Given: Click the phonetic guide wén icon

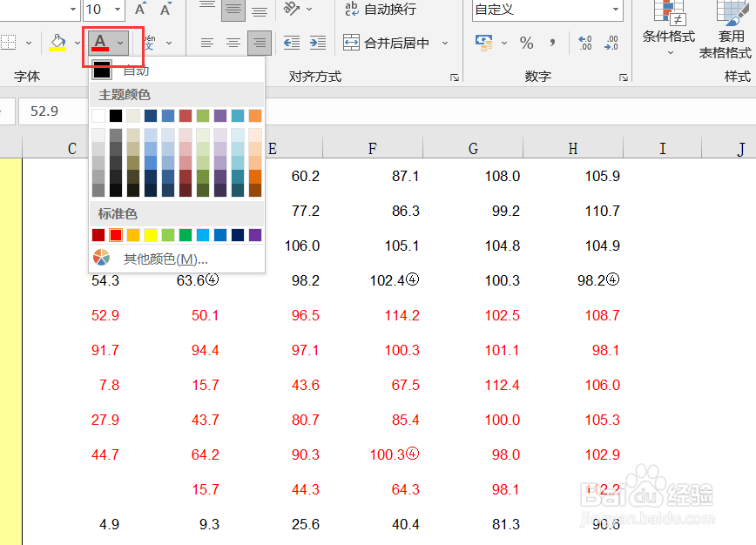Looking at the screenshot, I should click(150, 43).
